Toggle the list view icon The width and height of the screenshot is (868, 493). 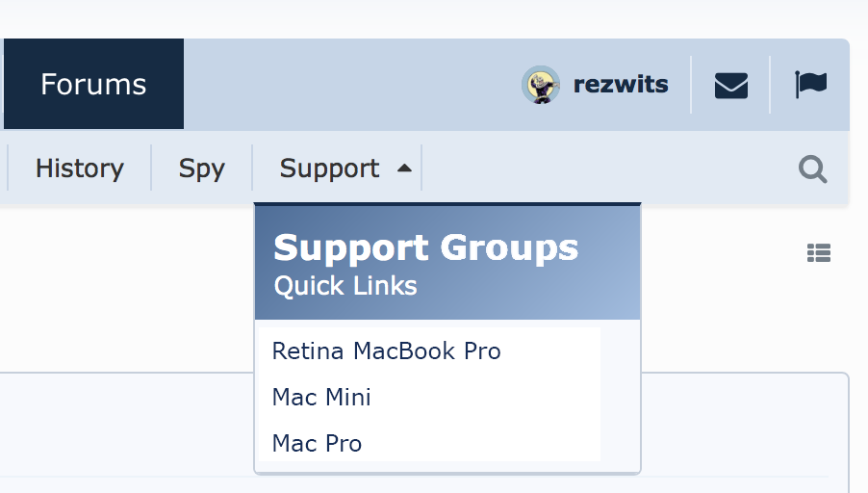tap(818, 253)
